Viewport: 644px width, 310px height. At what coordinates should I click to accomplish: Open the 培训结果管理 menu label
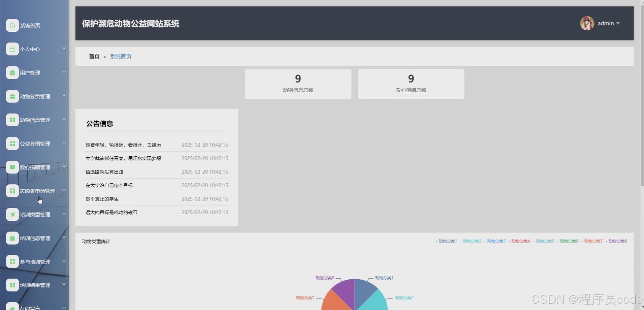coord(35,285)
